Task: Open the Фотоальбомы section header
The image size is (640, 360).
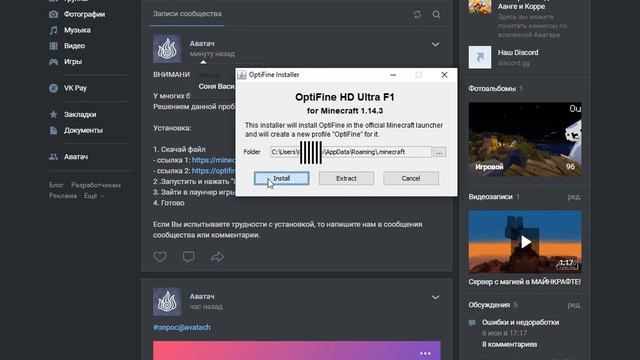Action: pos(492,89)
